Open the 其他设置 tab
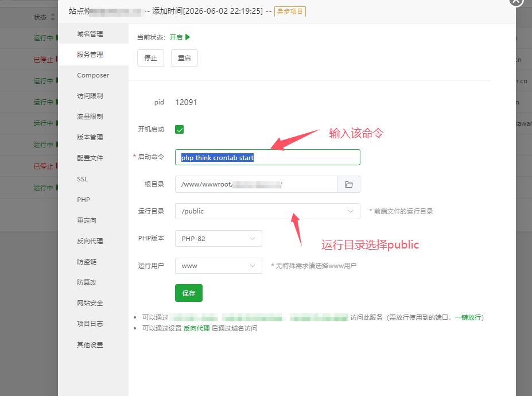The width and height of the screenshot is (532, 396). [x=90, y=345]
